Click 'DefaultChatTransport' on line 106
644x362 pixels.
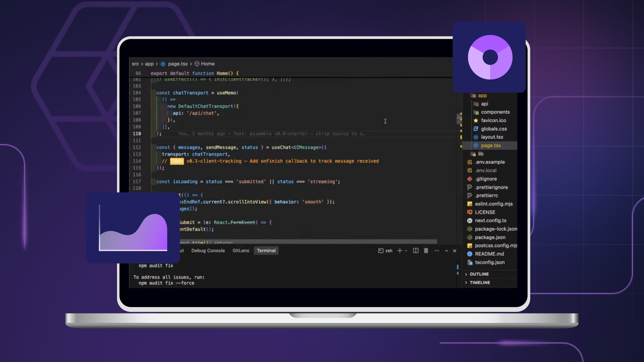(x=205, y=106)
